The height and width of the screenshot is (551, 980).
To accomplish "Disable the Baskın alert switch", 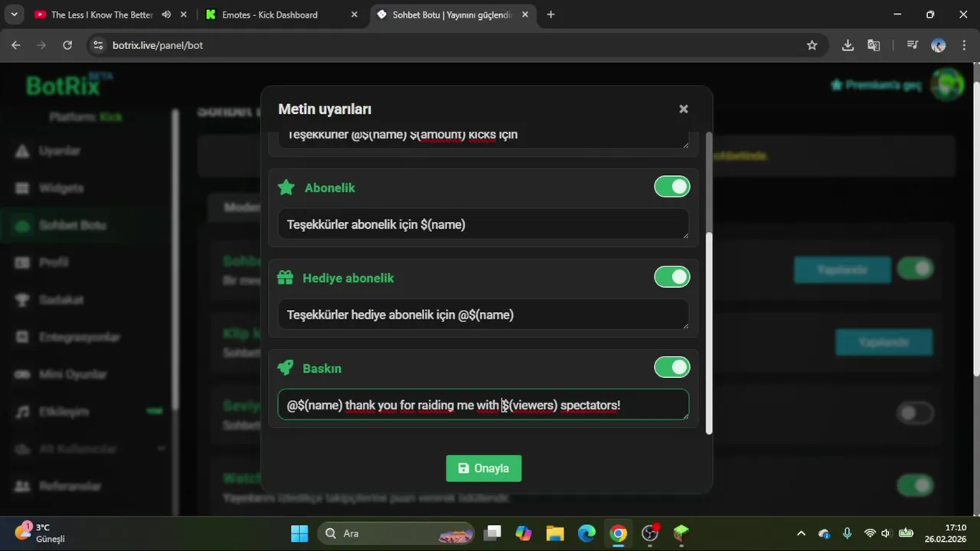I will 671,367.
